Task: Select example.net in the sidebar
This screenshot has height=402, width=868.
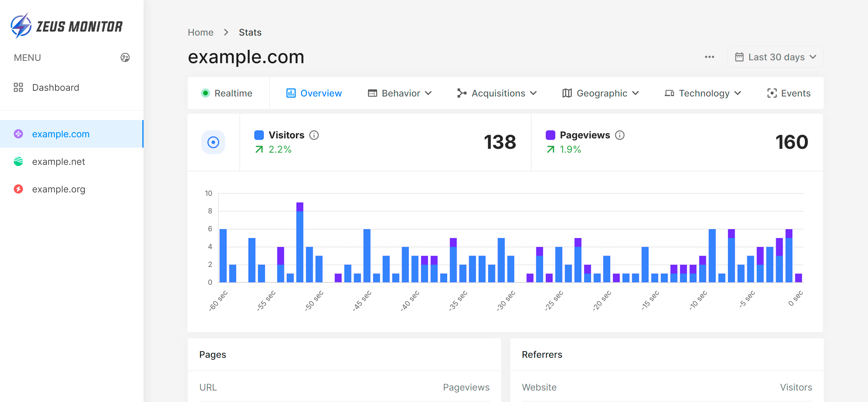Action: tap(71, 161)
